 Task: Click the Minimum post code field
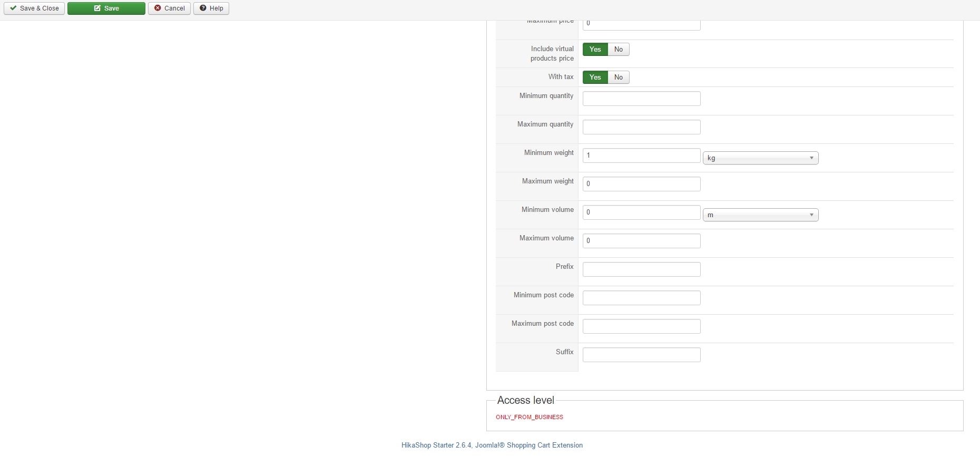pyautogui.click(x=641, y=298)
